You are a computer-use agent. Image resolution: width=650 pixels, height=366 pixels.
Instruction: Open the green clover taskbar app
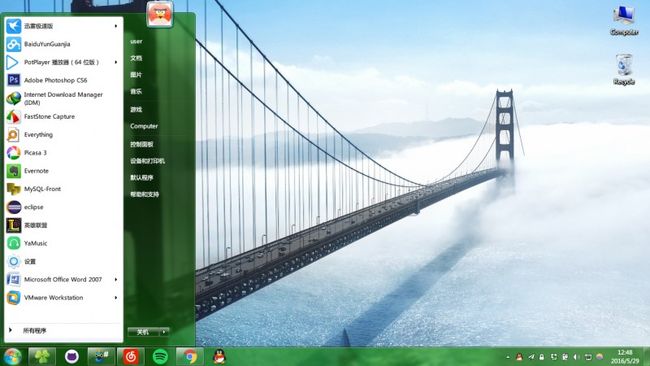pyautogui.click(x=42, y=356)
